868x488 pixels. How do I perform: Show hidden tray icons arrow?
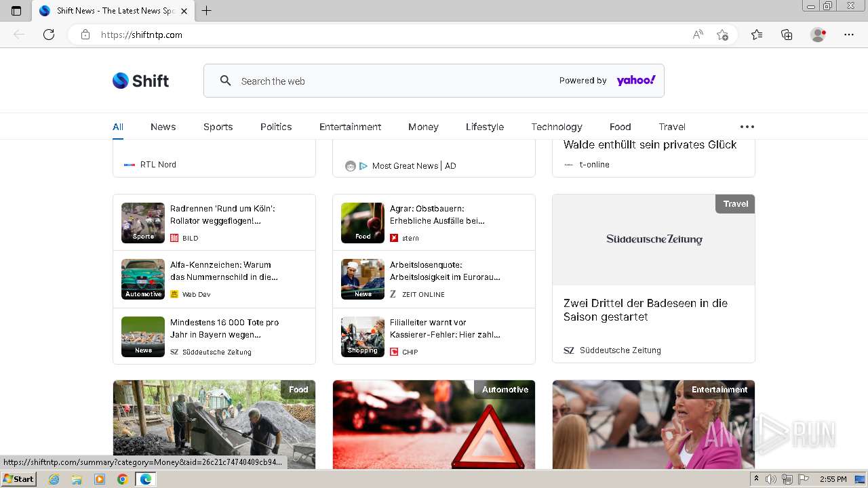pos(757,479)
